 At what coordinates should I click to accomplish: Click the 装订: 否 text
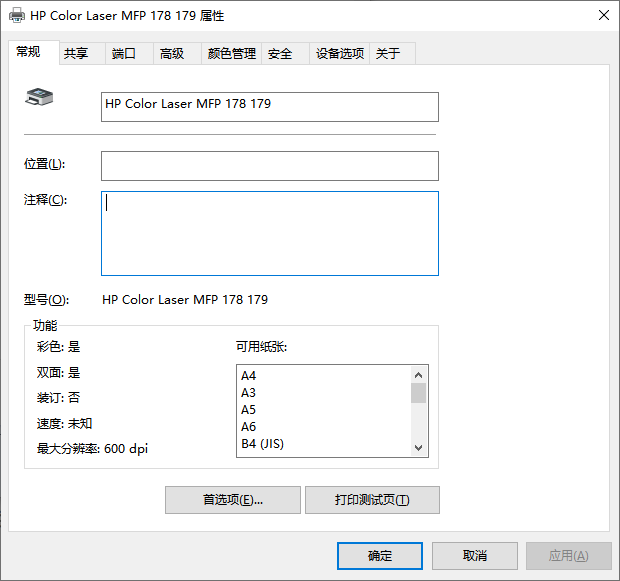(x=58, y=397)
